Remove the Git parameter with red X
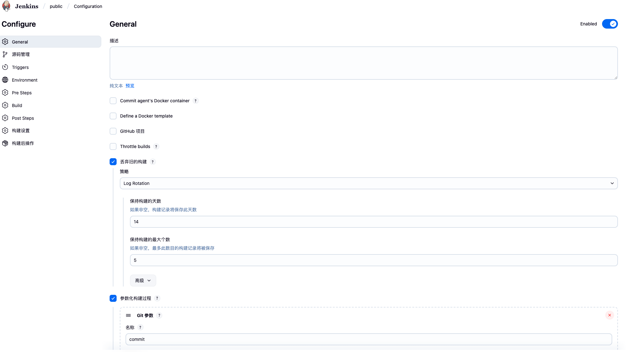This screenshot has width=644, height=352. point(609,315)
